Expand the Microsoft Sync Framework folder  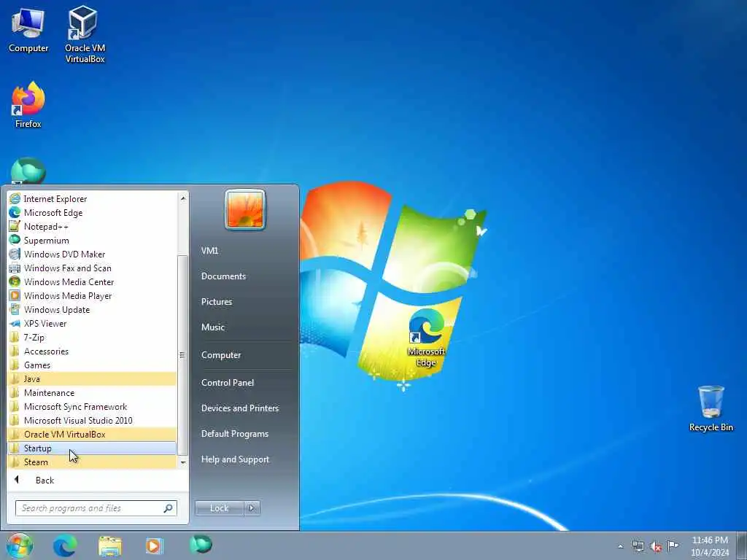(x=92, y=406)
